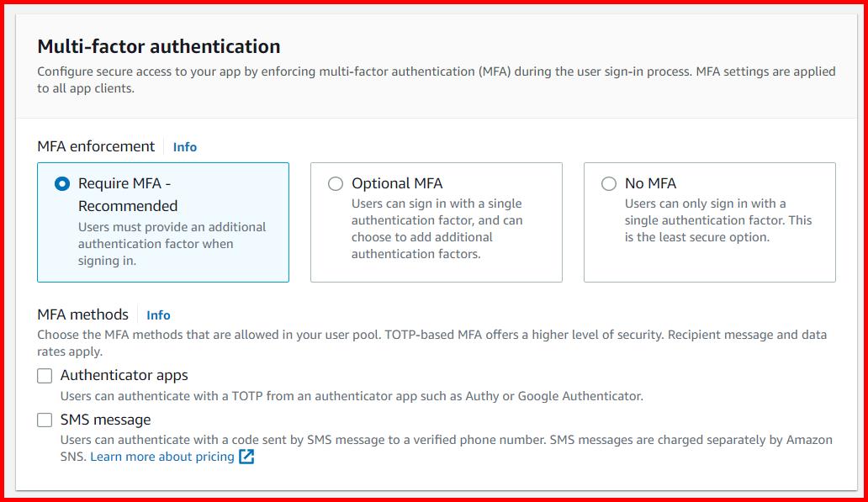The height and width of the screenshot is (502, 868).
Task: Click the TOTP authenticator app description text
Action: [351, 396]
